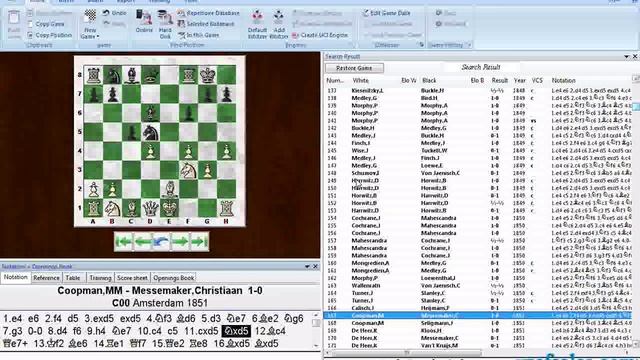Jump to the end of the game
This screenshot has height=360, width=640.
tap(199, 242)
